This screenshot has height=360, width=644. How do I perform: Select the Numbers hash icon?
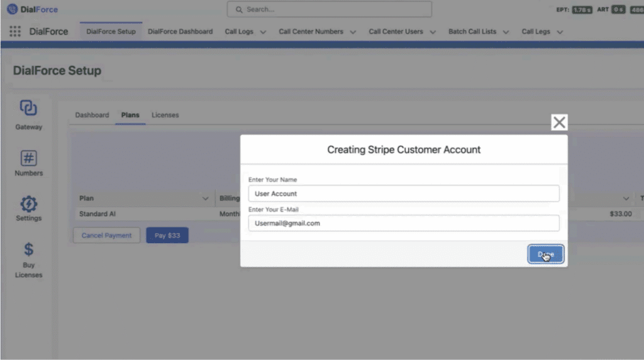(28, 158)
